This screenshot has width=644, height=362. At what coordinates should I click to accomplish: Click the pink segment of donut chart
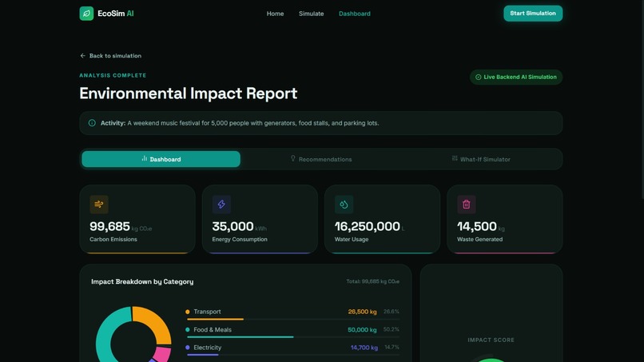pyautogui.click(x=164, y=353)
